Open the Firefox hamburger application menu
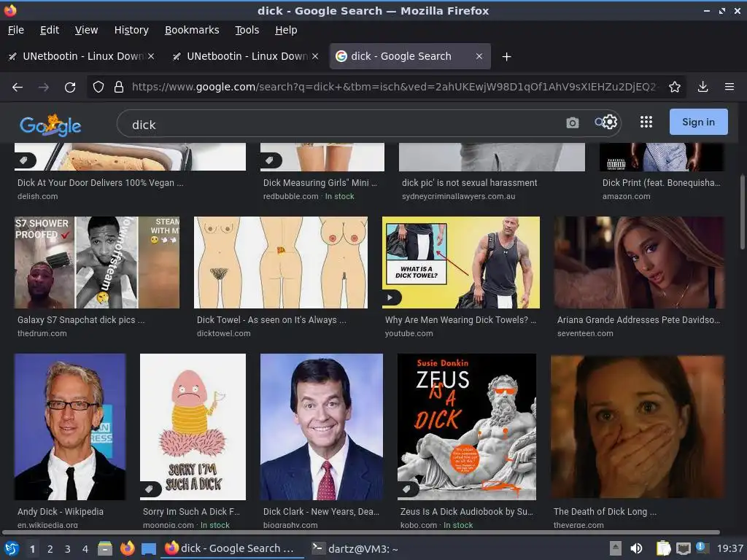747x560 pixels. click(x=729, y=87)
